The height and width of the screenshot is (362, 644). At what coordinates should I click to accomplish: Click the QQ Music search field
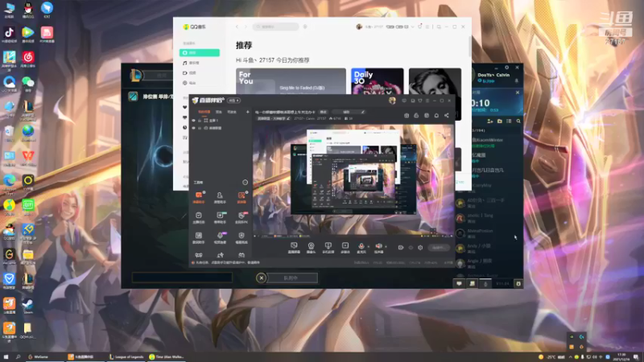pos(275,27)
